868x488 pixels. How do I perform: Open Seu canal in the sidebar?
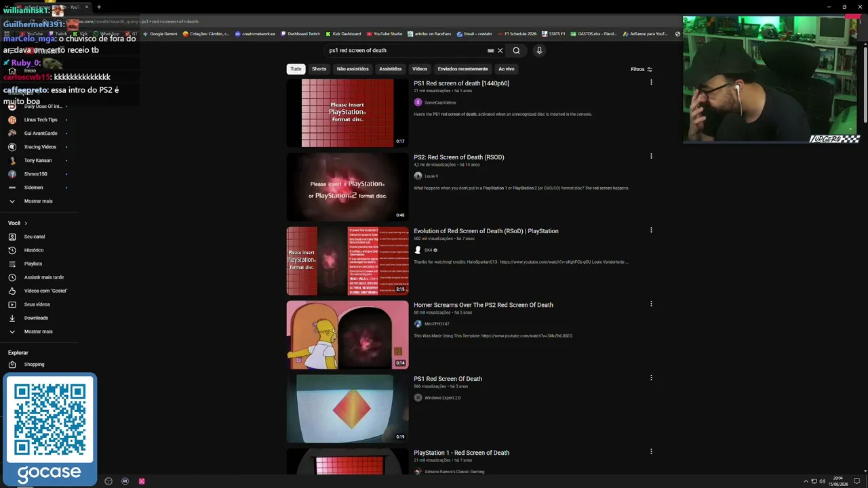pos(36,237)
